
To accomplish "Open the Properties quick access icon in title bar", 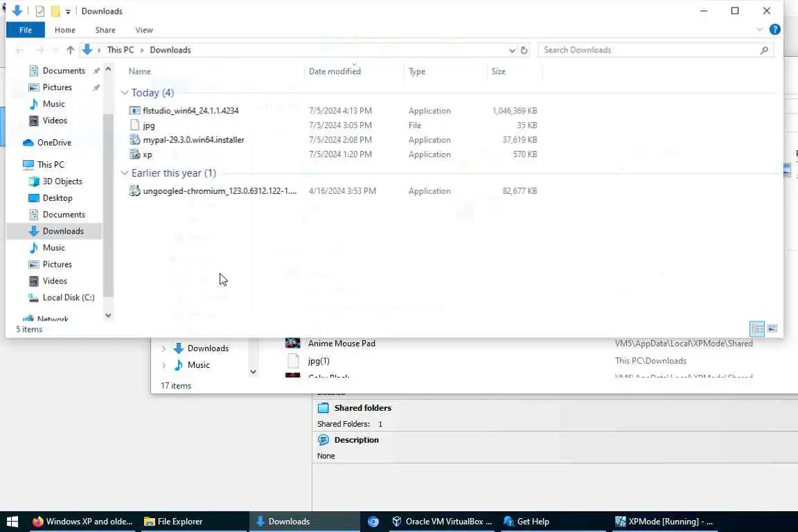I will pos(39,10).
